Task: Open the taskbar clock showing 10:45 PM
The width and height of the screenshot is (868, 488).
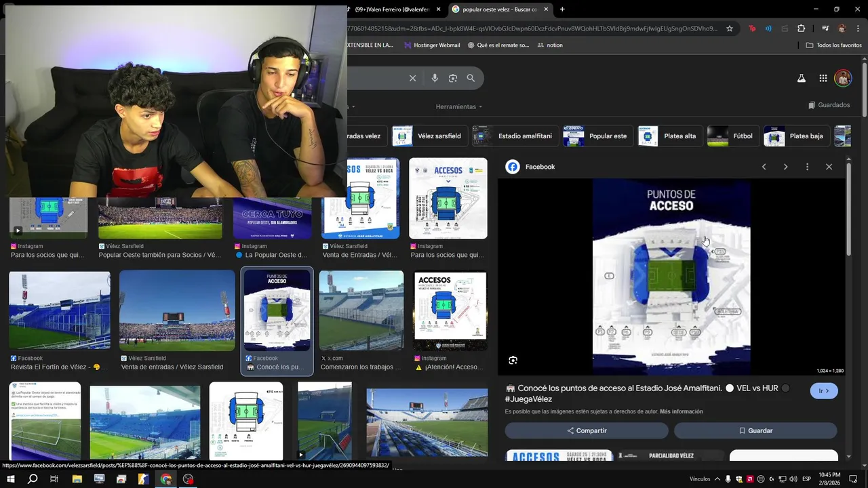Action: coord(830,479)
